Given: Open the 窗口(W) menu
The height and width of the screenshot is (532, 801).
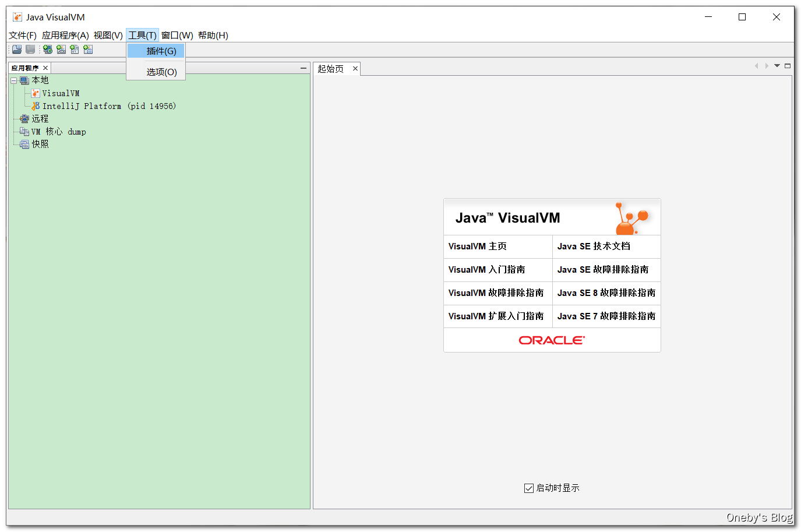Looking at the screenshot, I should click(177, 36).
